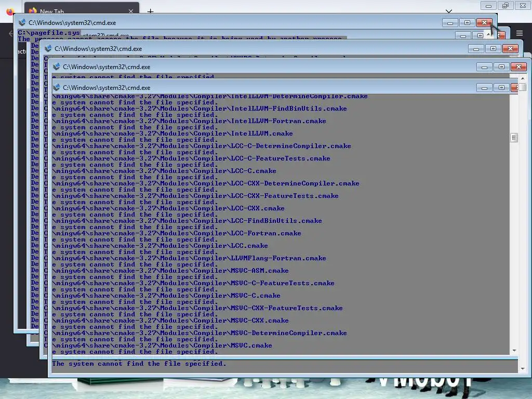
Task: Click the C:\pagefile.sys line in rear cmd window
Action: coord(49,33)
